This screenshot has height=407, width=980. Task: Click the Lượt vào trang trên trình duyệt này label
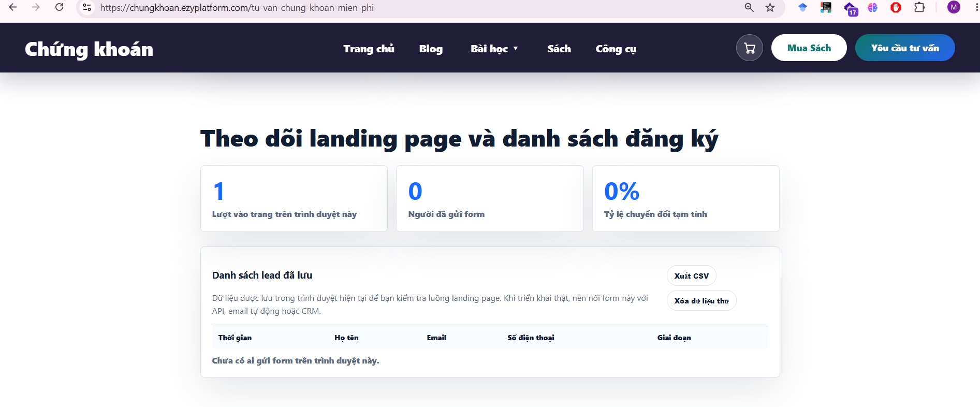[x=284, y=214]
